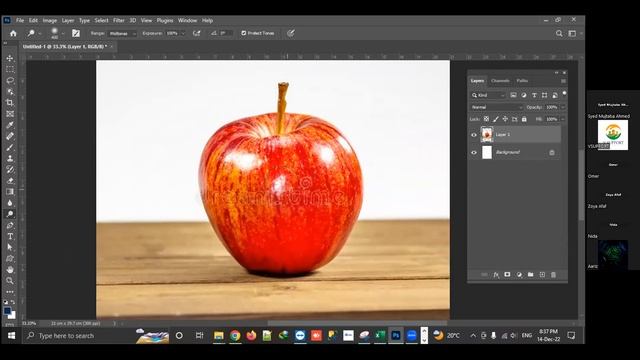Open the Layers panel options menu
The height and width of the screenshot is (360, 640).
[x=563, y=81]
